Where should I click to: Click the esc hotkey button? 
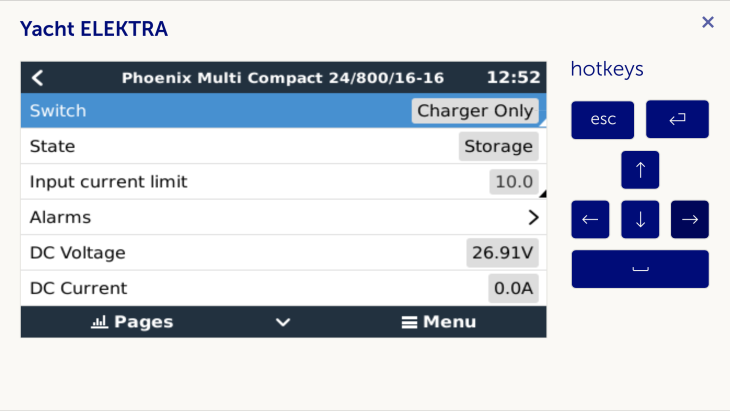coord(603,119)
